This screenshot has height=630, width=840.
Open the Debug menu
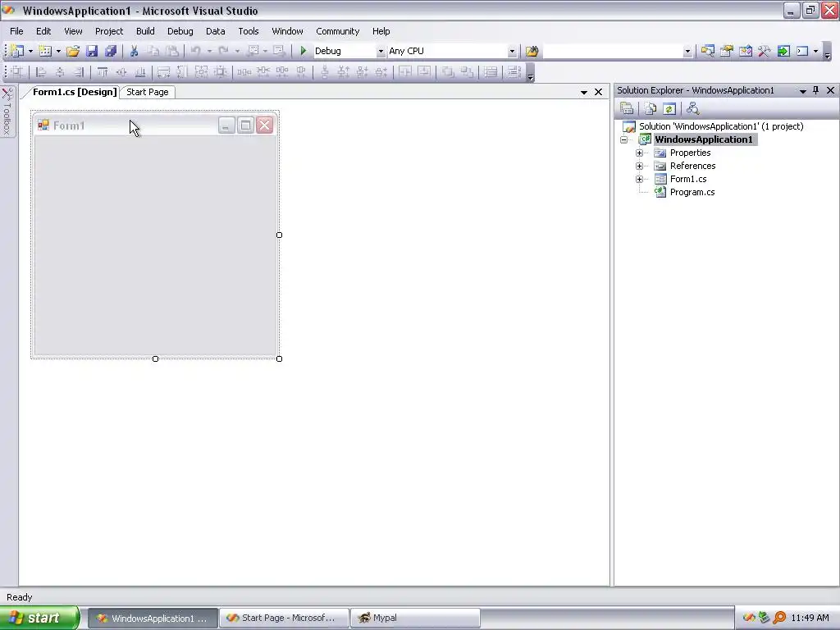tap(180, 31)
